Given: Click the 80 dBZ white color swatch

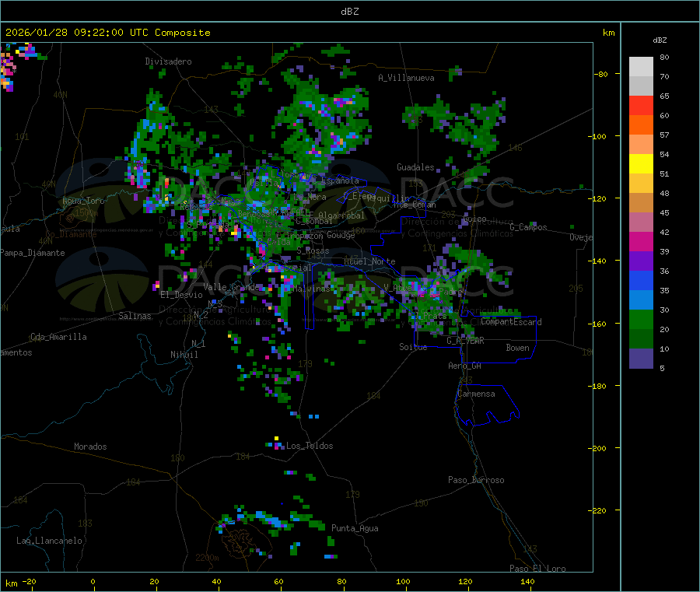Looking at the screenshot, I should pyautogui.click(x=641, y=67).
